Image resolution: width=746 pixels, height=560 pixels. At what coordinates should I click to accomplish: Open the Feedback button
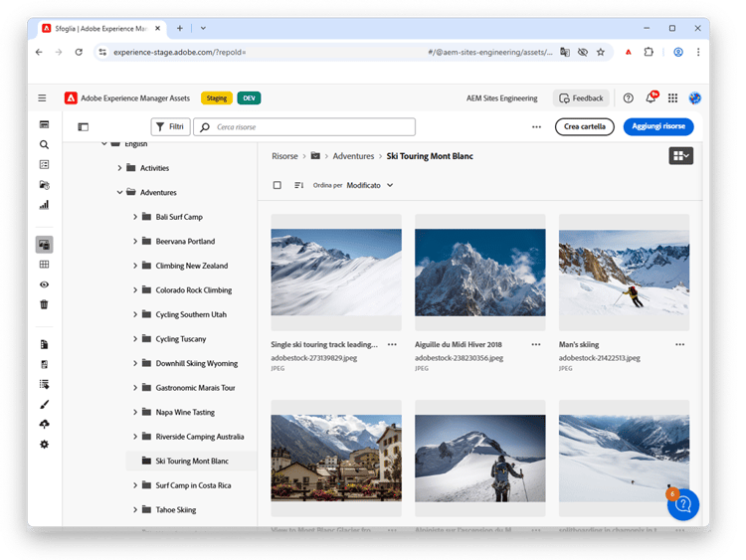click(x=582, y=98)
